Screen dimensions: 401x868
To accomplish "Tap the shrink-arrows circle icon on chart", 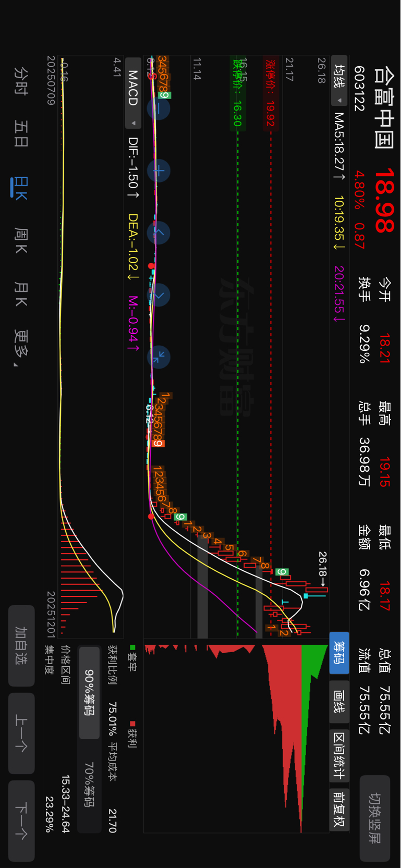I will tap(159, 357).
